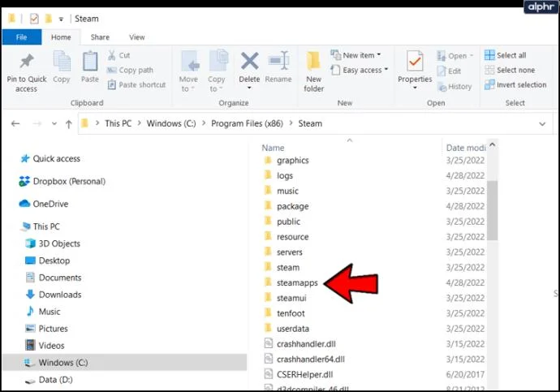Click Program Files (x86) in breadcrumb

coord(247,123)
